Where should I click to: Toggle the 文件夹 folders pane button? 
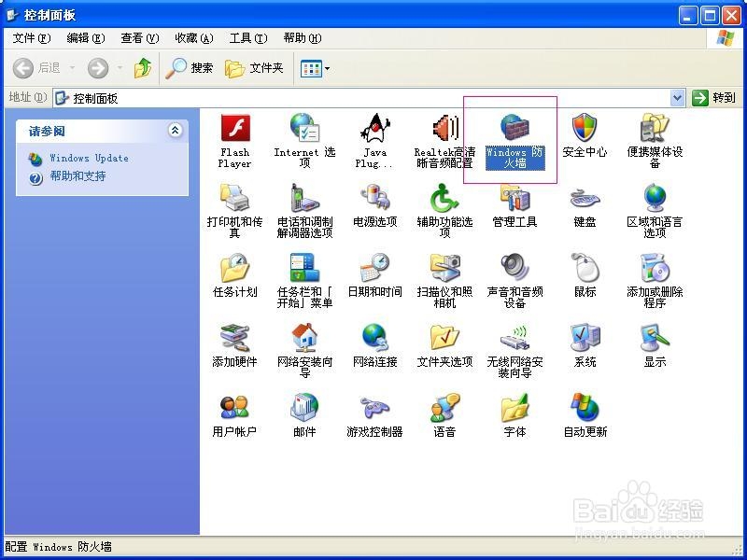tap(254, 68)
